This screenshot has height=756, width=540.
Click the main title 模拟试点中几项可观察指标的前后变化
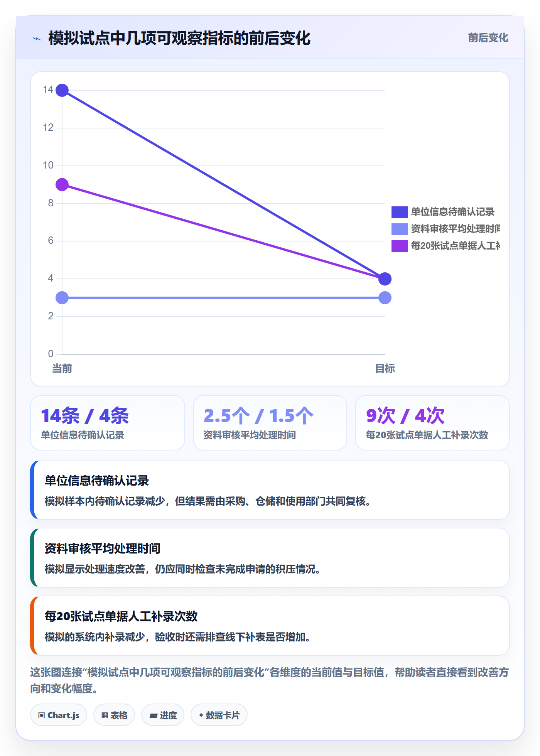(179, 39)
